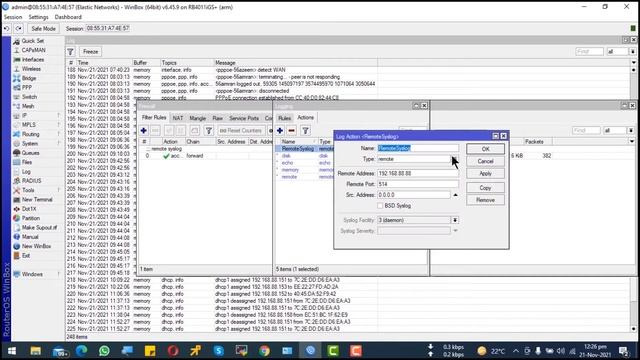The image size is (640, 360).
Task: Open Syslog Facility dropdown
Action: pos(455,220)
